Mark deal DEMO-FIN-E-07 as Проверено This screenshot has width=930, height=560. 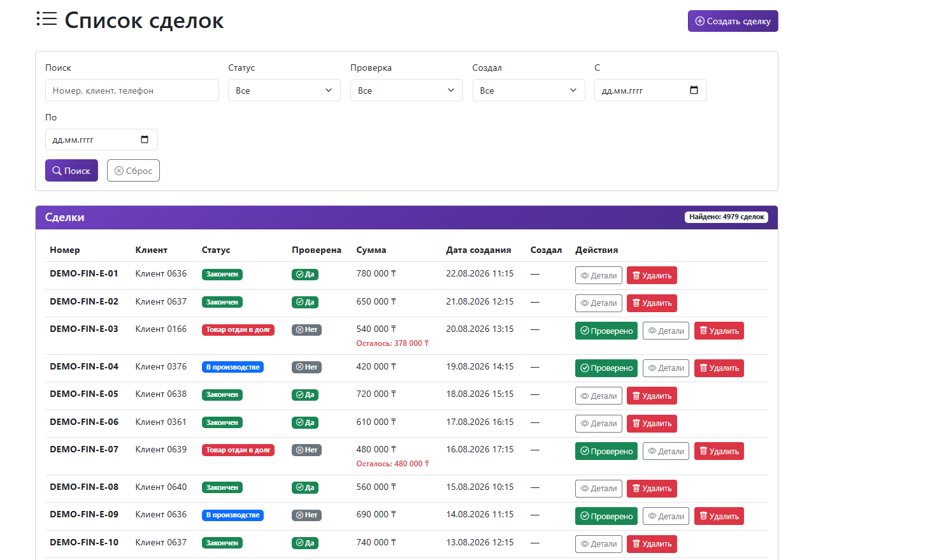[x=606, y=451]
